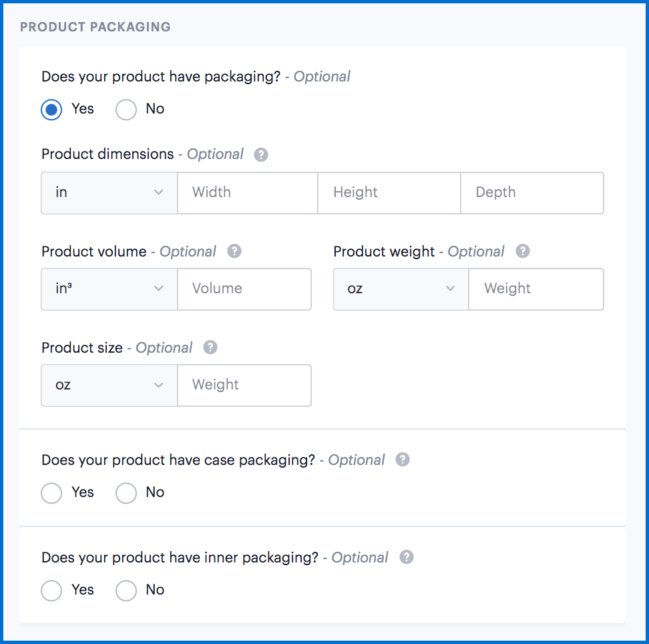Image resolution: width=649 pixels, height=644 pixels.
Task: Click the Volume input field
Action: pos(244,289)
